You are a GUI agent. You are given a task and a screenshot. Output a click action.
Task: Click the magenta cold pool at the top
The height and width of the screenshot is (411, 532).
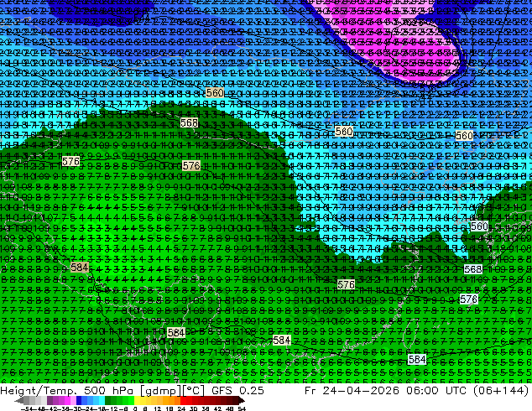pos(390,41)
